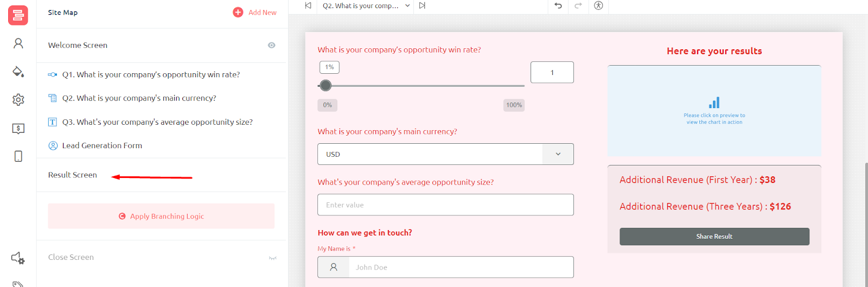Go to previous question arrow

tap(308, 5)
